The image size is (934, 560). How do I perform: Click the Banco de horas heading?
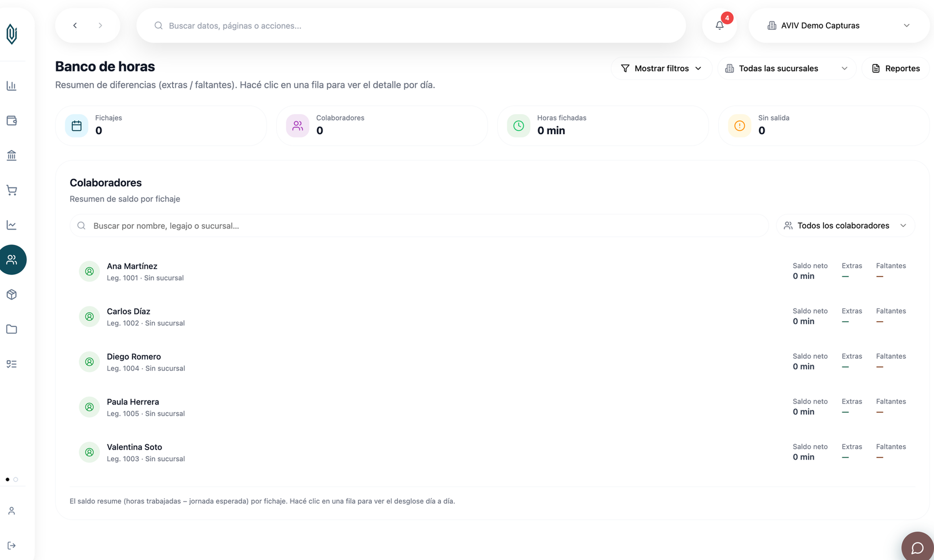click(x=105, y=67)
